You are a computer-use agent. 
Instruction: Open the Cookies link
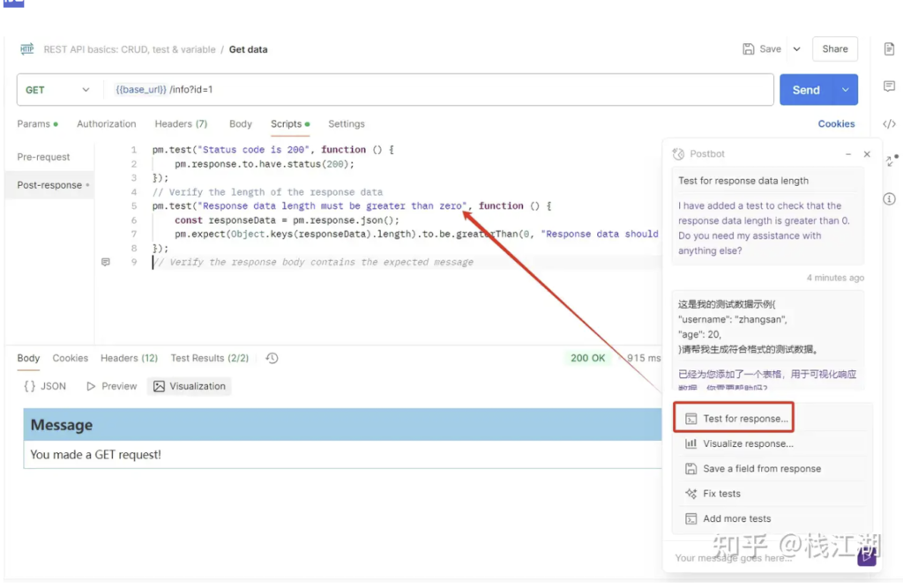coord(836,124)
